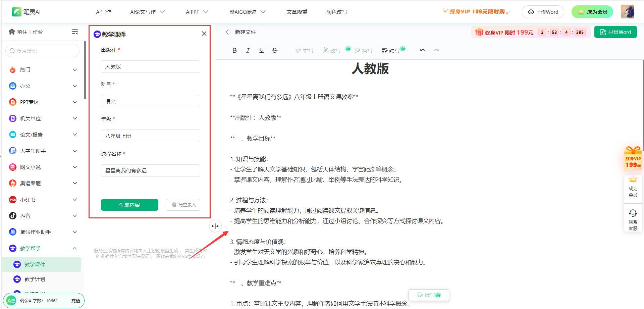Apply bold formatting in the editor toolbar

pos(234,50)
